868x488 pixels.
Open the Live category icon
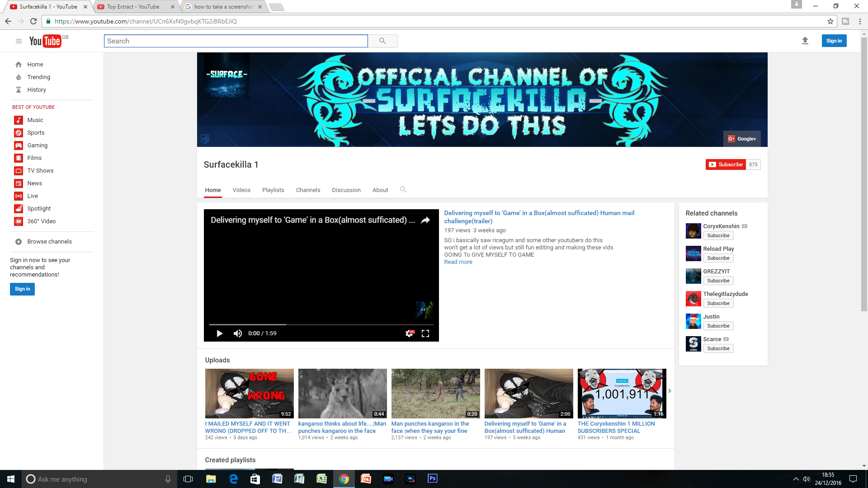click(x=19, y=196)
